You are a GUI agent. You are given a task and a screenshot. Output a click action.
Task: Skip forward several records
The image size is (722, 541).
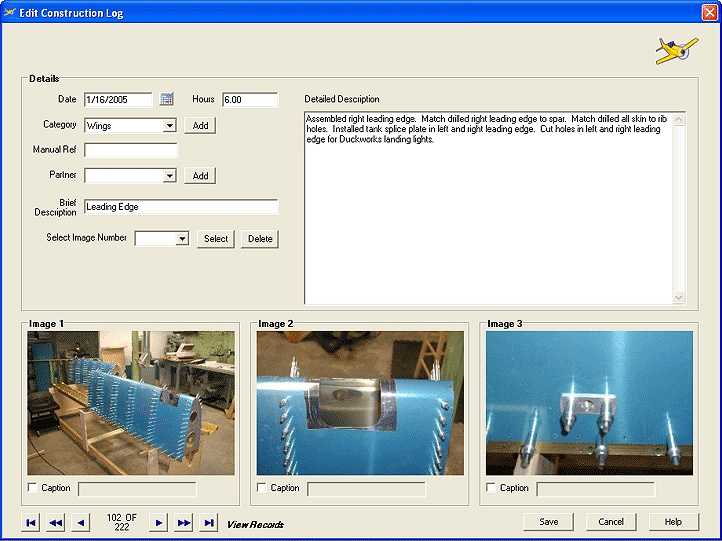click(183, 523)
